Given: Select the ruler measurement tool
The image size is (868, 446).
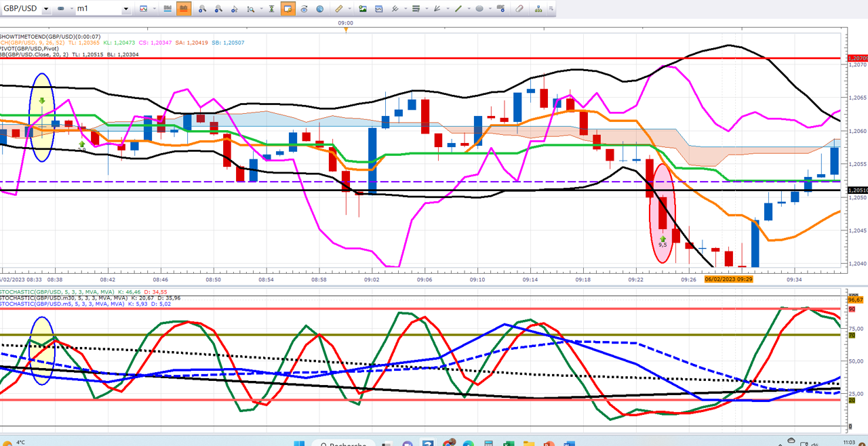Looking at the screenshot, I should click(340, 9).
